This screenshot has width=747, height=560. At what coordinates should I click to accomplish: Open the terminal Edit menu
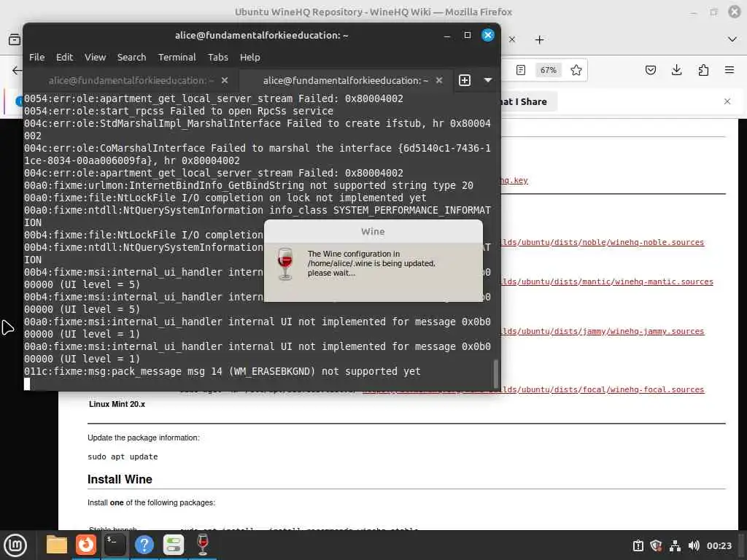pos(64,57)
